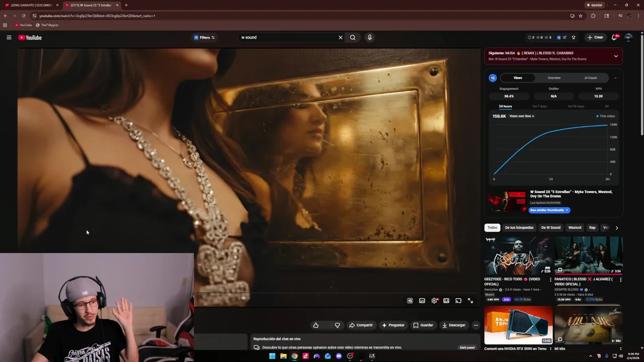Open player settings gear

click(x=434, y=301)
